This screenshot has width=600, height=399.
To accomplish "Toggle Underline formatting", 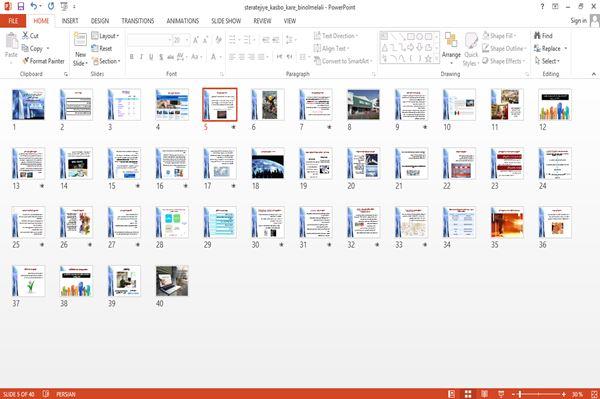I will (x=151, y=57).
